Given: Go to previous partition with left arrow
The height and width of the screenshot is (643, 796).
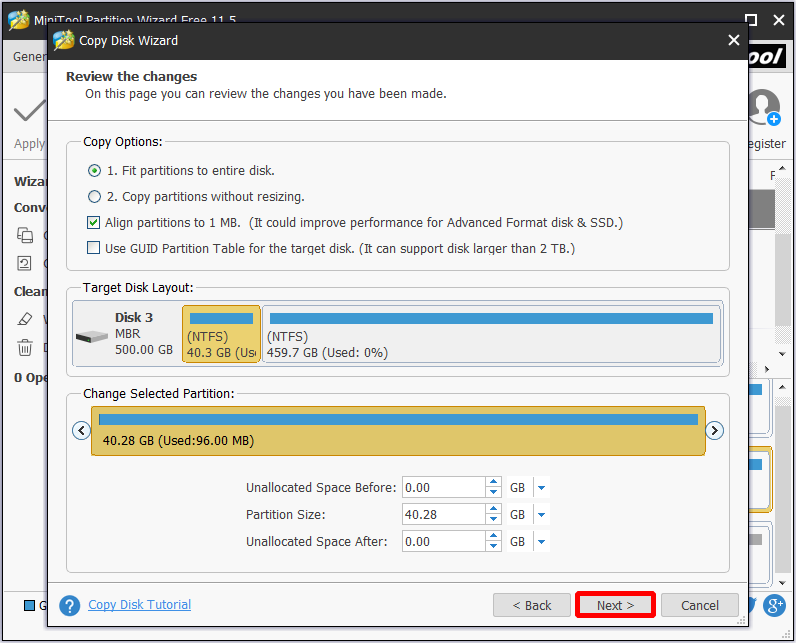Looking at the screenshot, I should pyautogui.click(x=81, y=430).
